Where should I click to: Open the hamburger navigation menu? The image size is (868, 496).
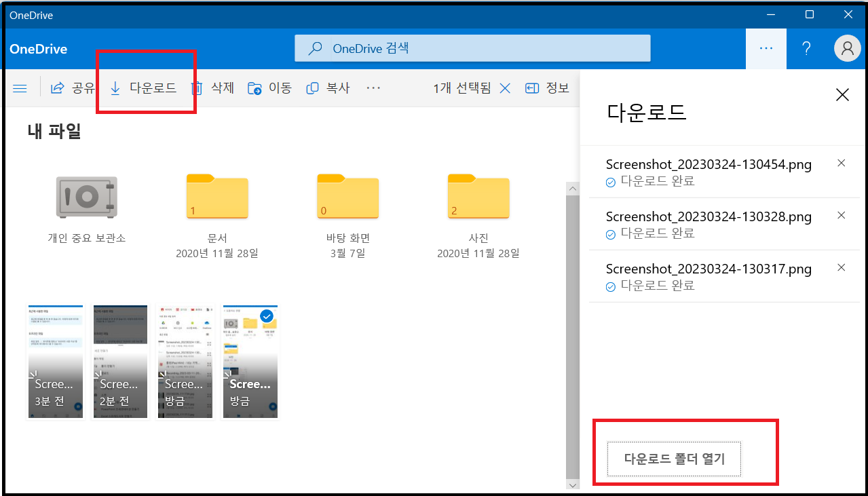click(x=20, y=88)
